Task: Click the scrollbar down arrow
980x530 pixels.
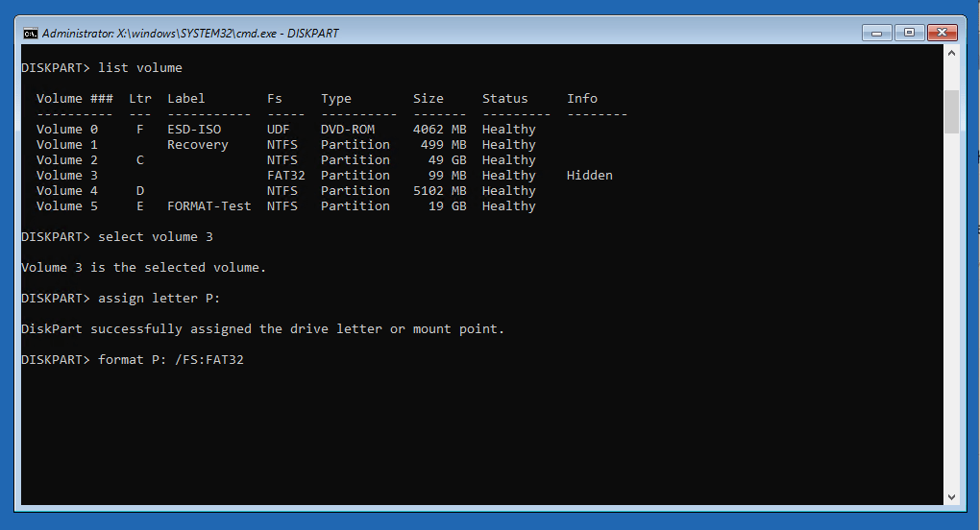Action: click(952, 496)
